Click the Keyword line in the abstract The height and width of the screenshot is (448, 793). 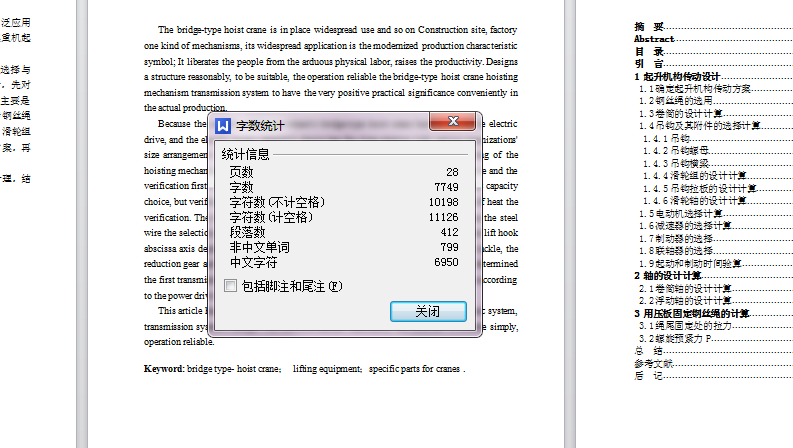point(304,369)
